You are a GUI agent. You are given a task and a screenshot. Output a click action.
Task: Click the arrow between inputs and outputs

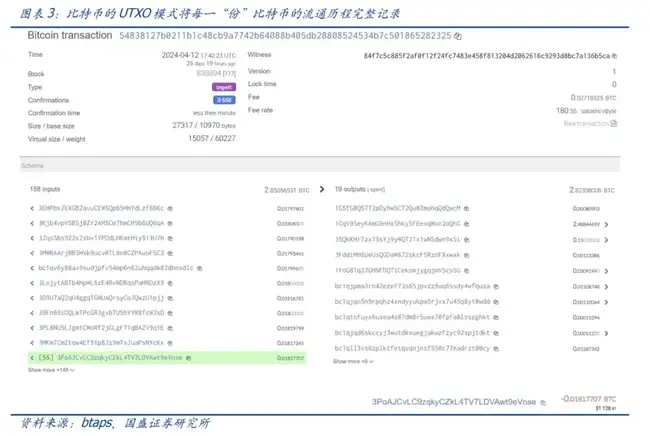click(x=322, y=189)
